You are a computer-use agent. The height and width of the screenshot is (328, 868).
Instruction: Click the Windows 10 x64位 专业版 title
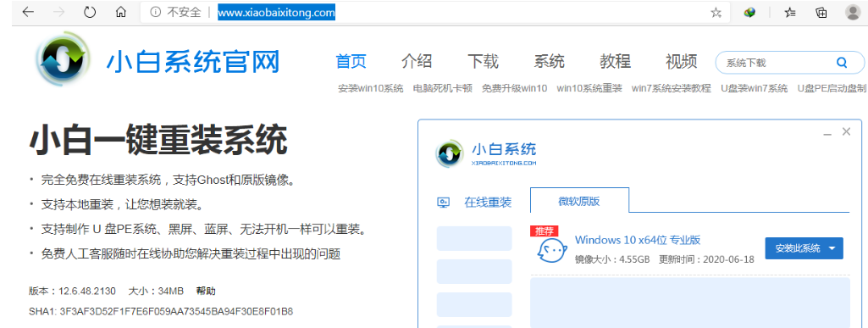pyautogui.click(x=638, y=240)
